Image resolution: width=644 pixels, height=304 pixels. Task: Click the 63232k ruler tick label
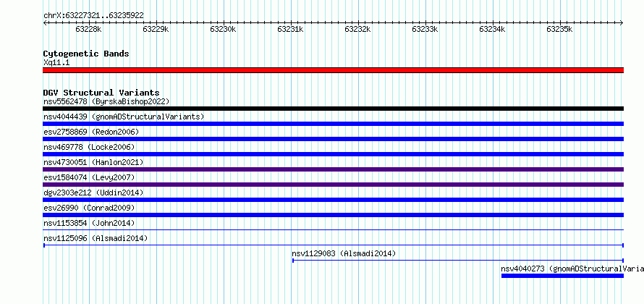point(358,29)
